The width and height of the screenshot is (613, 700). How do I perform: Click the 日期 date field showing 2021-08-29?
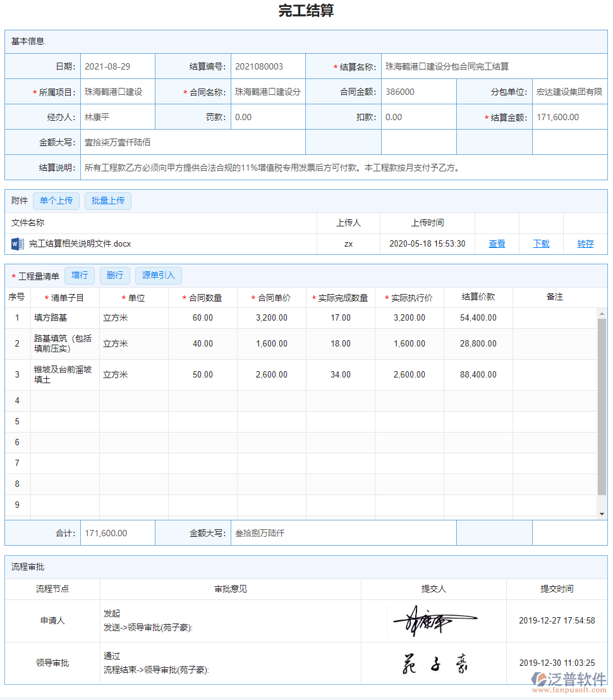117,65
